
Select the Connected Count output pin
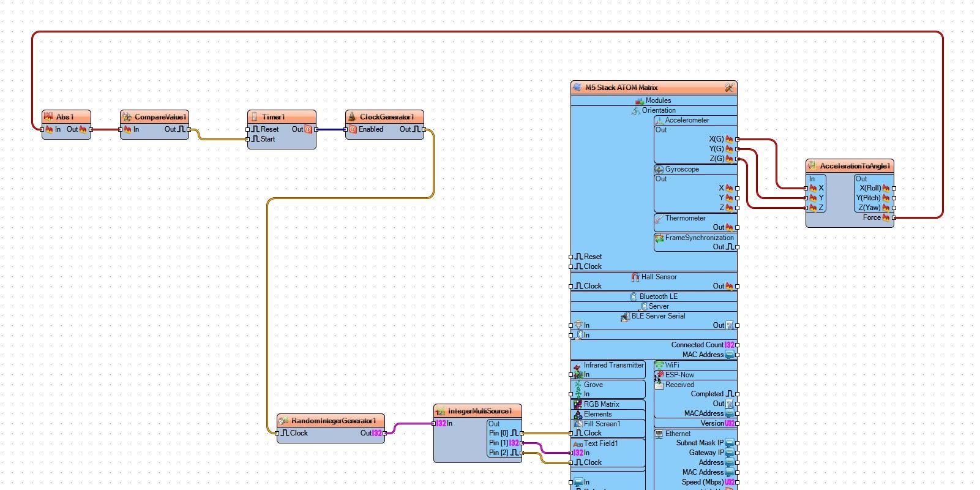738,345
